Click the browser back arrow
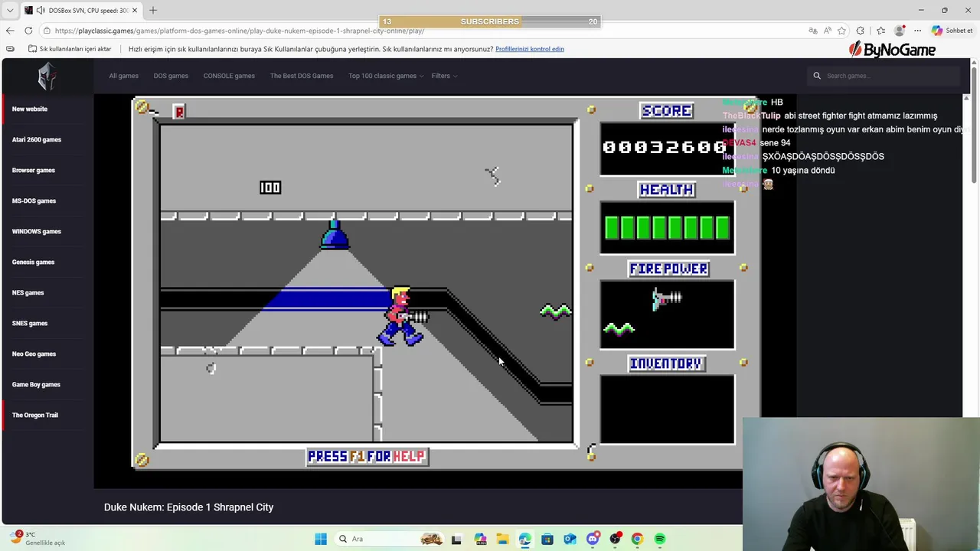The height and width of the screenshot is (551, 980). point(10,31)
